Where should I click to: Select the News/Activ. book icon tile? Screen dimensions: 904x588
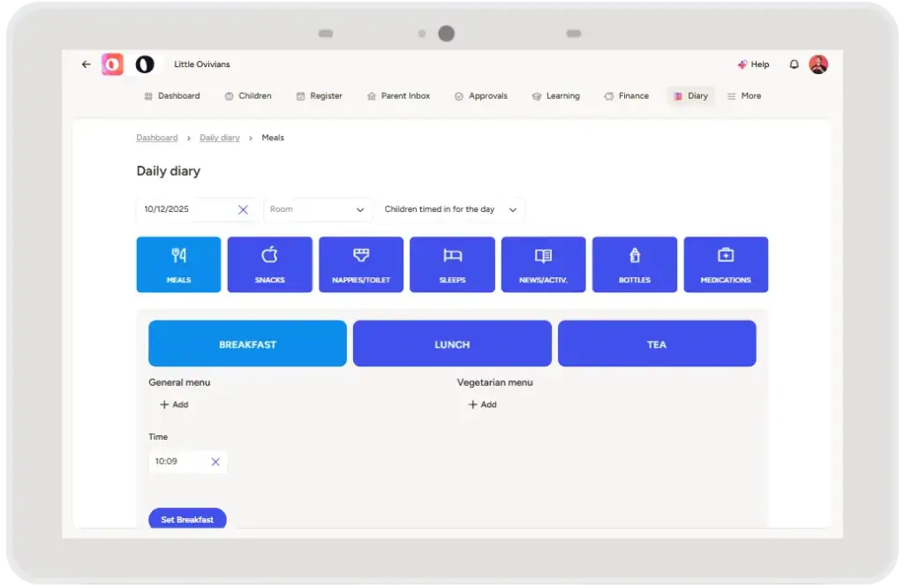click(543, 264)
